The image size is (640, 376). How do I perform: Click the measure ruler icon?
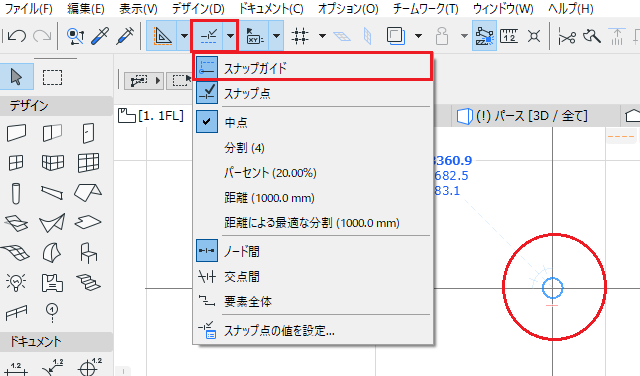pos(509,36)
